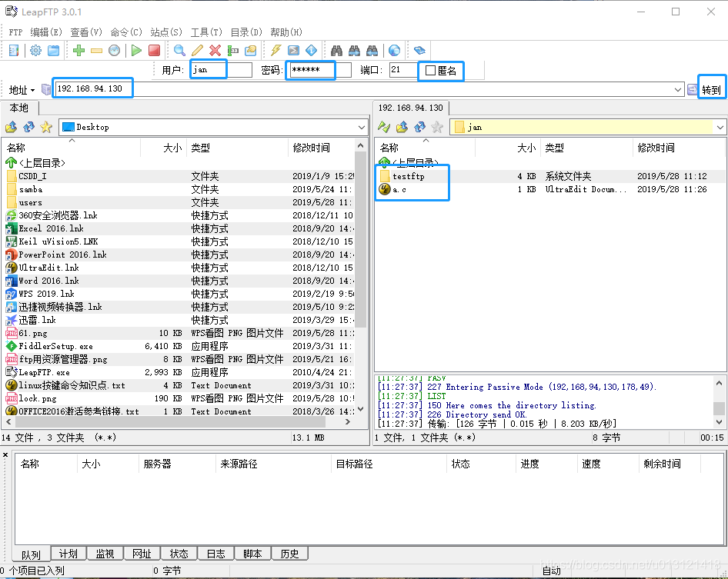Viewport: 728px width, 579px height.
Task: Click the blue globe icon in the toolbar
Action: [394, 50]
